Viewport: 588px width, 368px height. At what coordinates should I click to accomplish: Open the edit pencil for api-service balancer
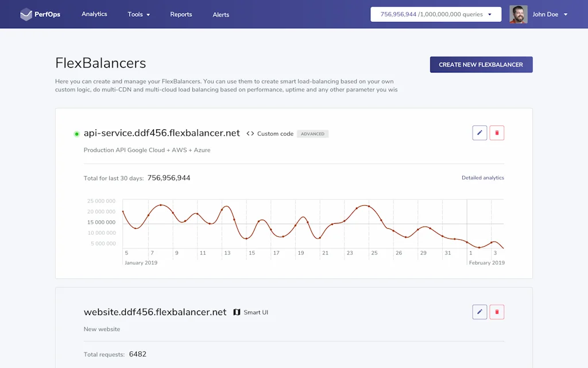click(479, 132)
